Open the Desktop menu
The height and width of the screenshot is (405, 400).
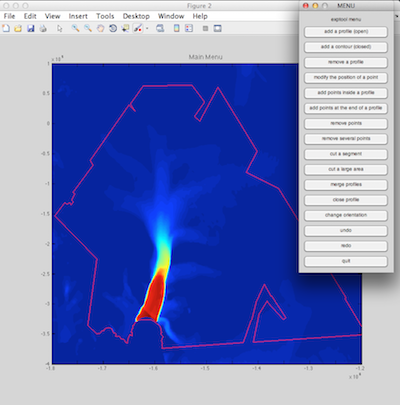136,16
